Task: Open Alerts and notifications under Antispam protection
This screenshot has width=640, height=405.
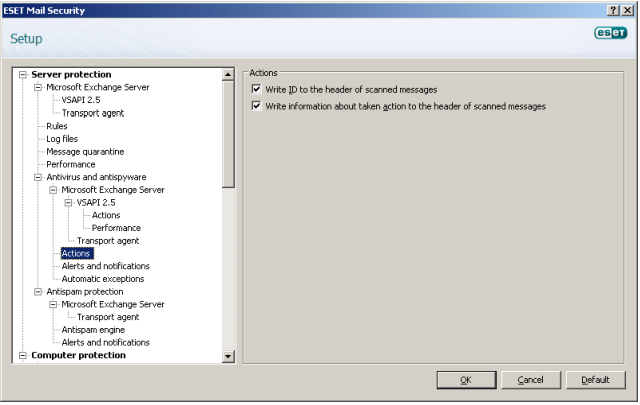Action: click(106, 343)
